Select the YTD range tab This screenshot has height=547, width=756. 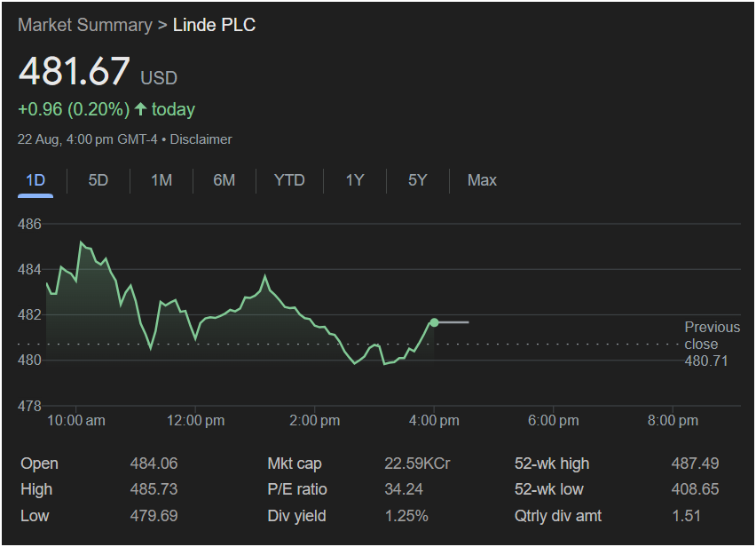[289, 180]
